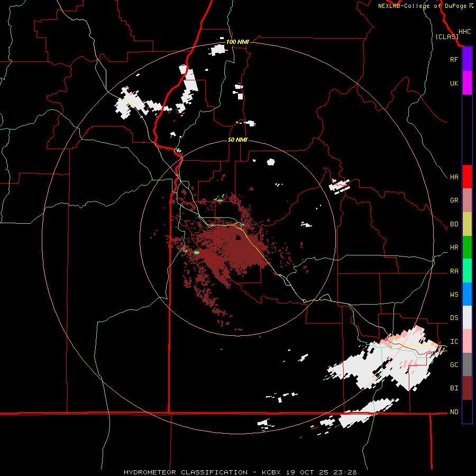
Task: Click the IC legend label
Action: pyautogui.click(x=454, y=342)
